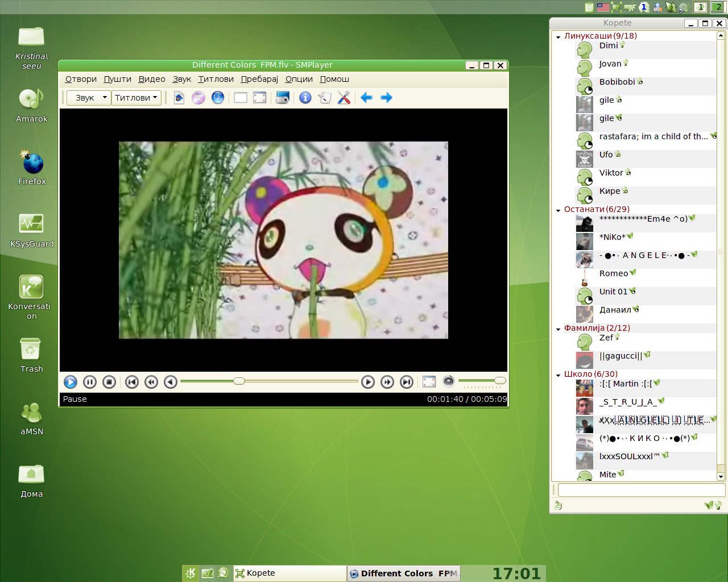Open the playlist icon in SMPlayer toolbar

tap(325, 98)
